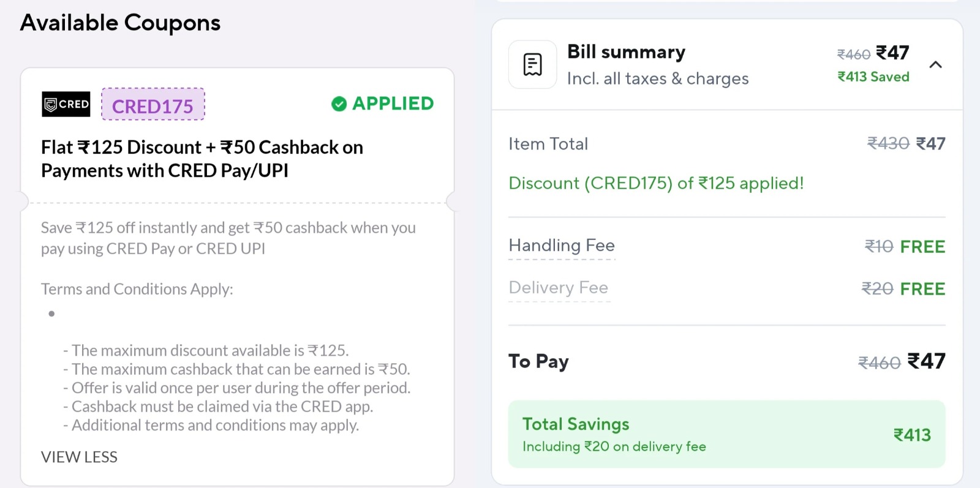Collapse the Bill summary chevron

point(935,65)
